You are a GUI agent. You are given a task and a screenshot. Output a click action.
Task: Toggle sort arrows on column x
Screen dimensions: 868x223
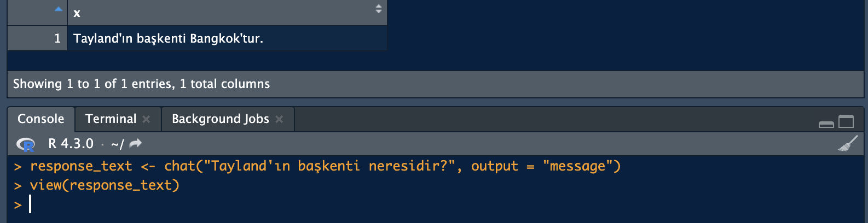(378, 8)
